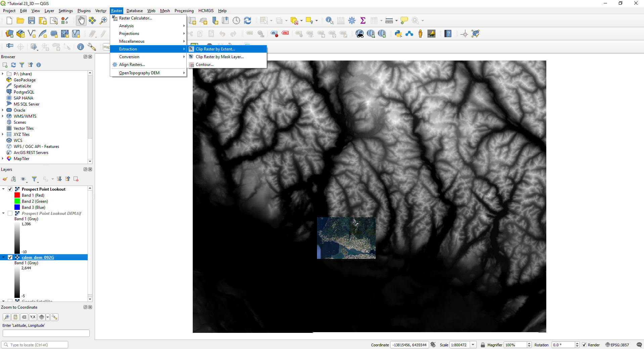644x349 pixels.
Task: Choose Clip Raster by Mask Layer
Action: tap(220, 57)
